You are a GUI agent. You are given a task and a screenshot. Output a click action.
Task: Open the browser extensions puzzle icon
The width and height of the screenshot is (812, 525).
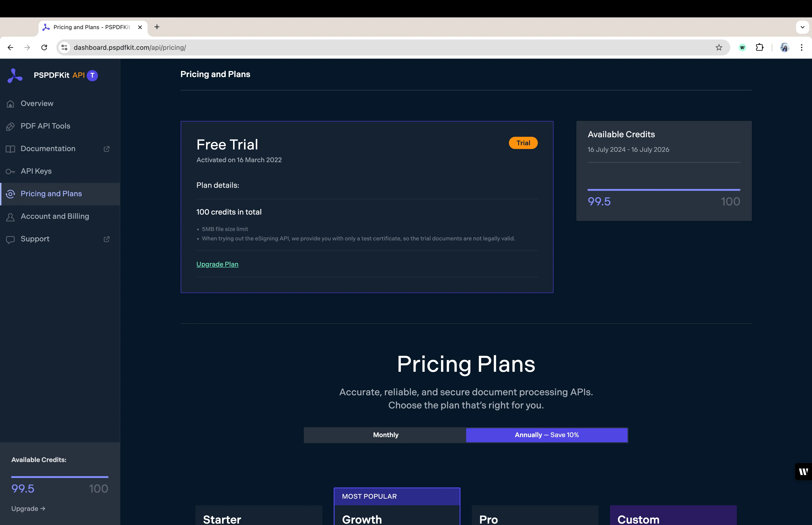click(760, 47)
